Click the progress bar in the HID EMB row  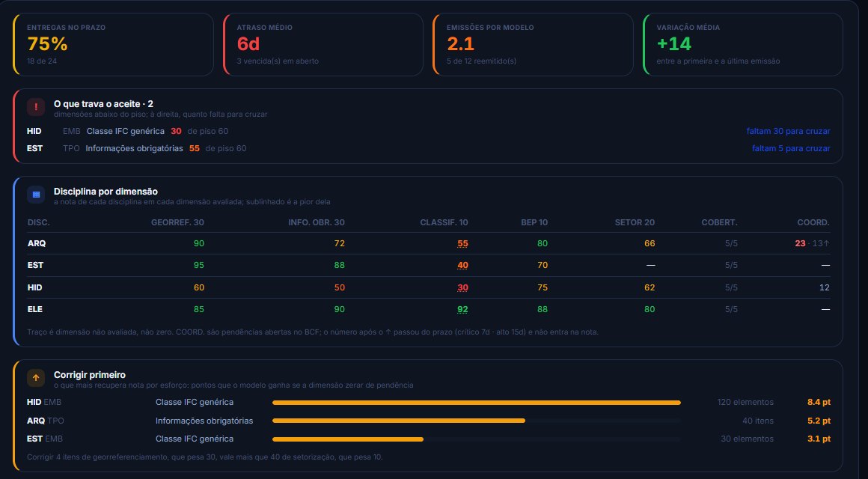476,403
